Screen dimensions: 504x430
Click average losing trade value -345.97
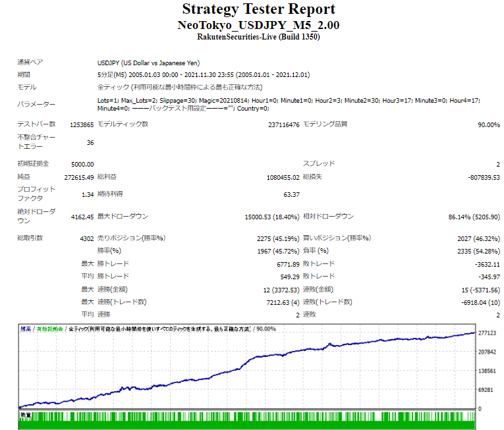pyautogui.click(x=489, y=277)
